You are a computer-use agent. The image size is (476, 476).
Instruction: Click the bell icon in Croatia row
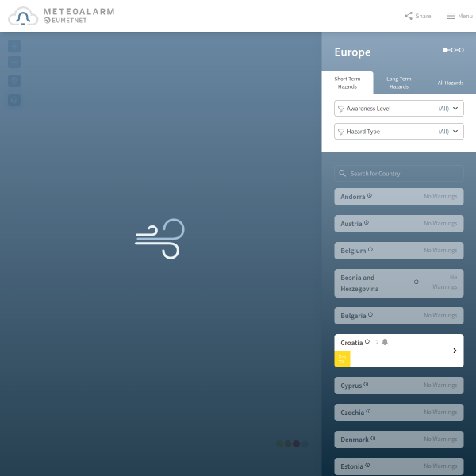pos(385,342)
